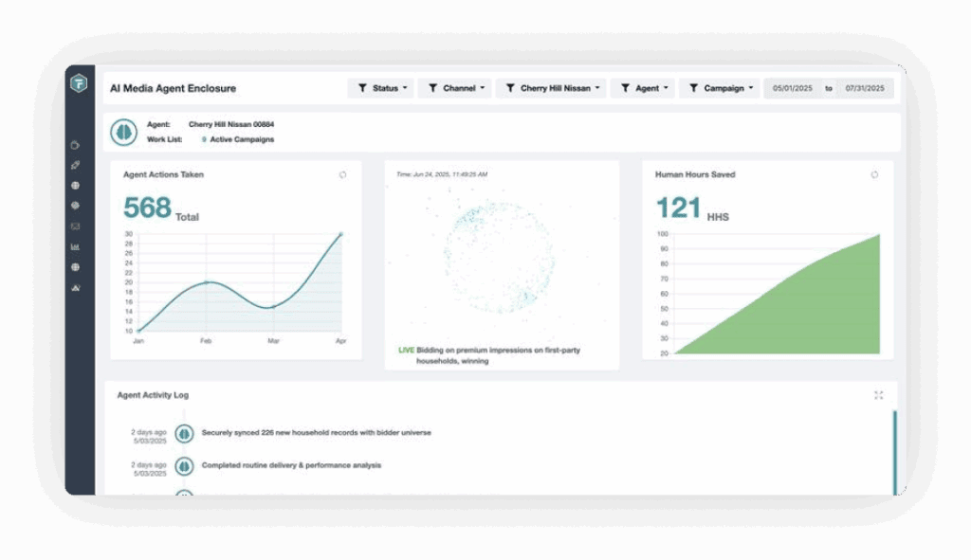The image size is (971, 560).
Task: Refresh the Human Hours Saved card
Action: tap(874, 175)
